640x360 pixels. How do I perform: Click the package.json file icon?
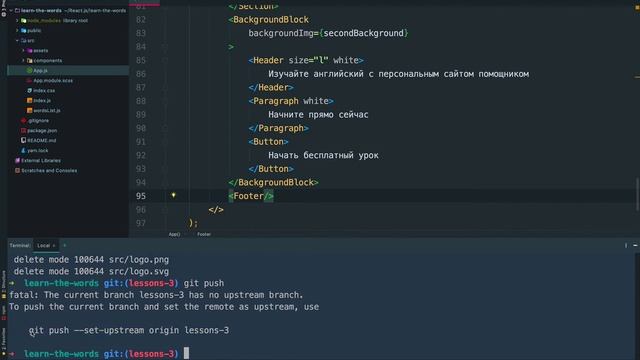pyautogui.click(x=24, y=131)
